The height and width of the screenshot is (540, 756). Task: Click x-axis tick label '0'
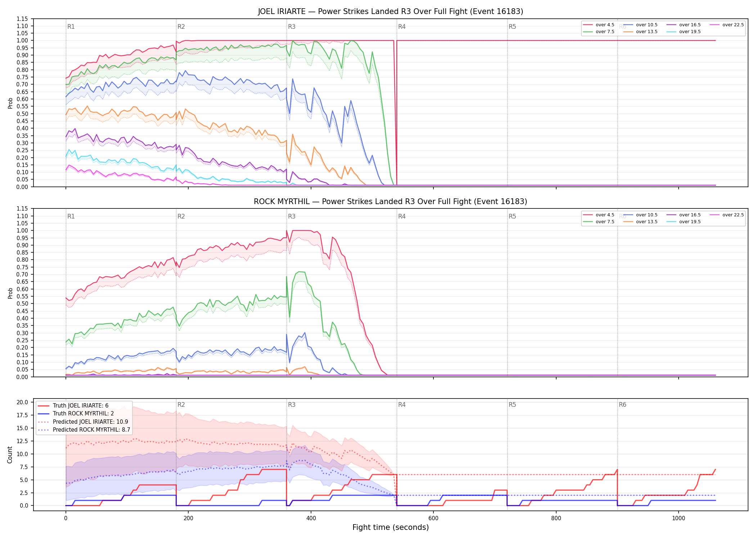(x=66, y=518)
